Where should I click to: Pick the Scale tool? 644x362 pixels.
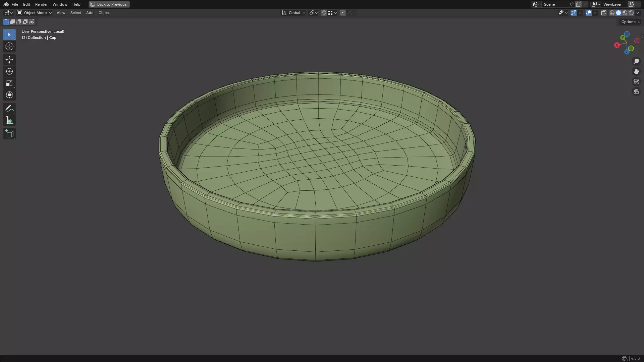click(x=9, y=83)
